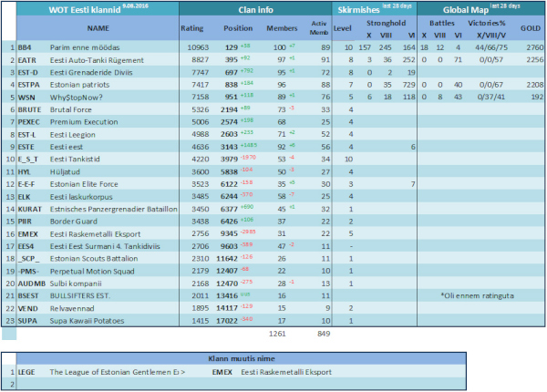This screenshot has width=547, height=392.
Task: Click clan name 'Premium Execution'
Action: [84, 122]
